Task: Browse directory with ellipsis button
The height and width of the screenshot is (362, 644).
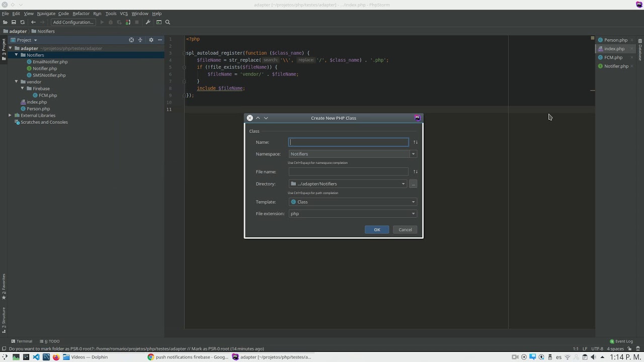Action: click(413, 184)
